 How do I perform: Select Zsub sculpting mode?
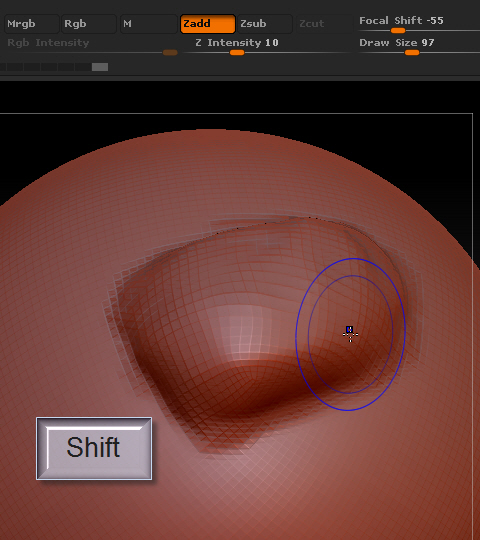coord(265,24)
